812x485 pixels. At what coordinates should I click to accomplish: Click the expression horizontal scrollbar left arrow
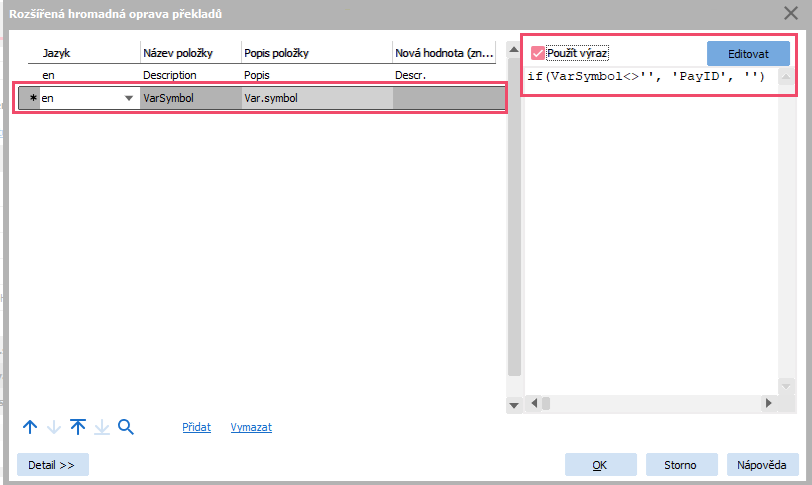pyautogui.click(x=534, y=403)
